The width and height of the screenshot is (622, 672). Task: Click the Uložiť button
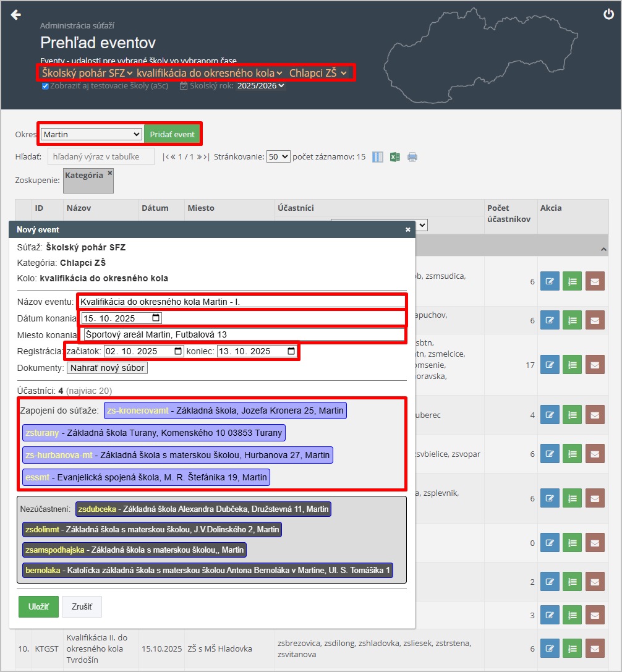pos(38,606)
